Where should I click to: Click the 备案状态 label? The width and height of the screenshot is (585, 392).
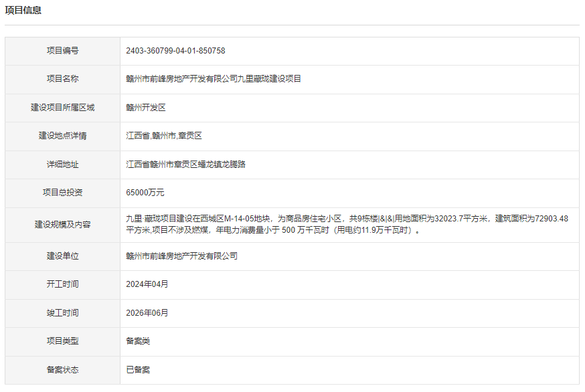pyautogui.click(x=63, y=370)
